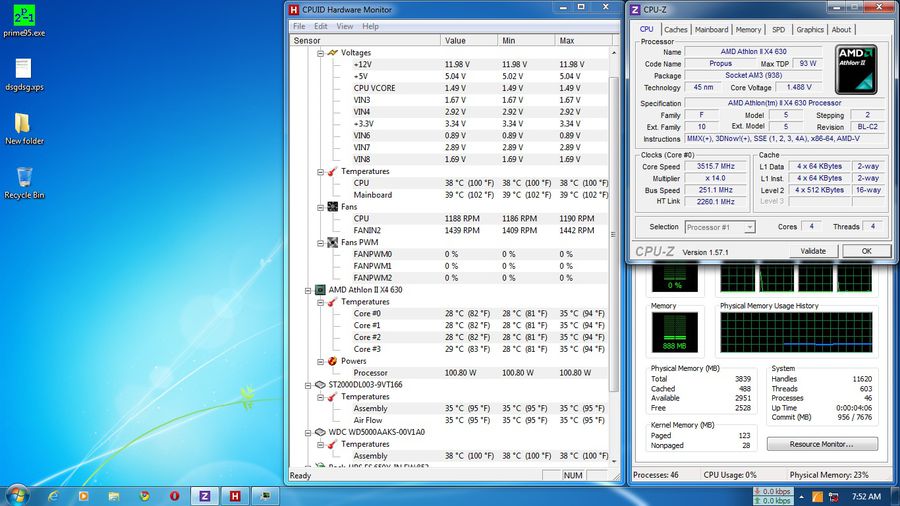Click the Max column header
Image resolution: width=900 pixels, height=506 pixels.
click(583, 41)
